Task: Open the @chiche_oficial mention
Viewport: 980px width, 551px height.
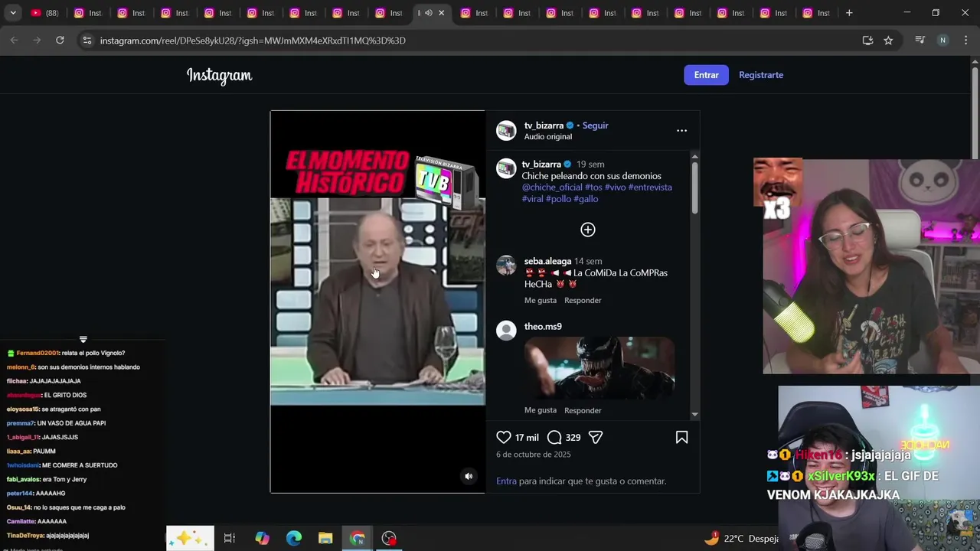Action: coord(552,187)
